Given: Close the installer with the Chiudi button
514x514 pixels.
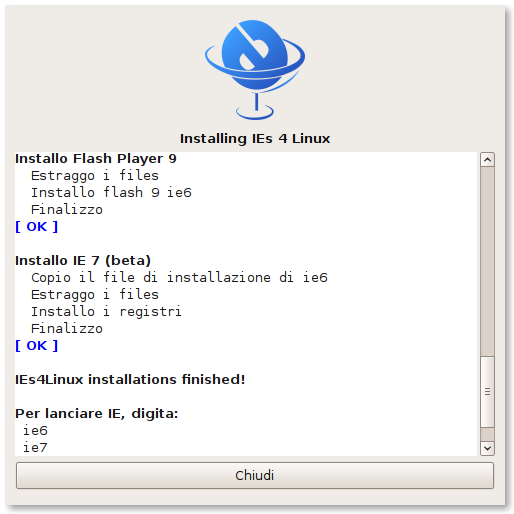Looking at the screenshot, I should point(255,475).
